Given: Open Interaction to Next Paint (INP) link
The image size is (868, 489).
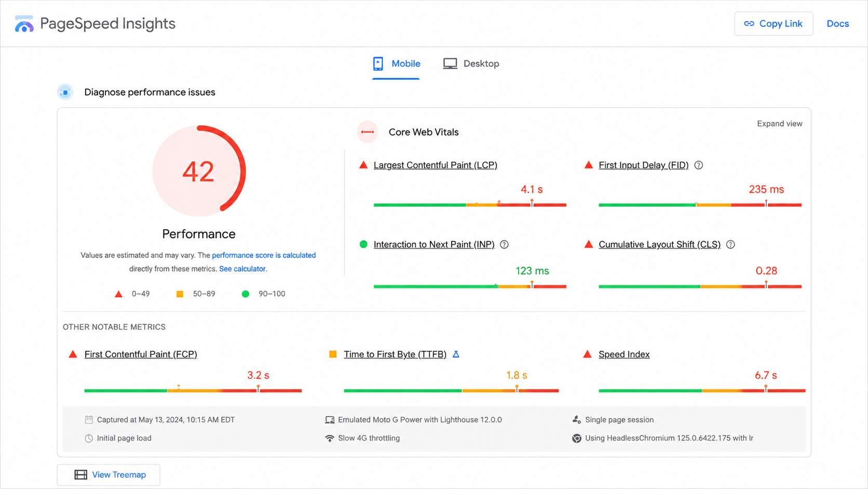Looking at the screenshot, I should [434, 245].
